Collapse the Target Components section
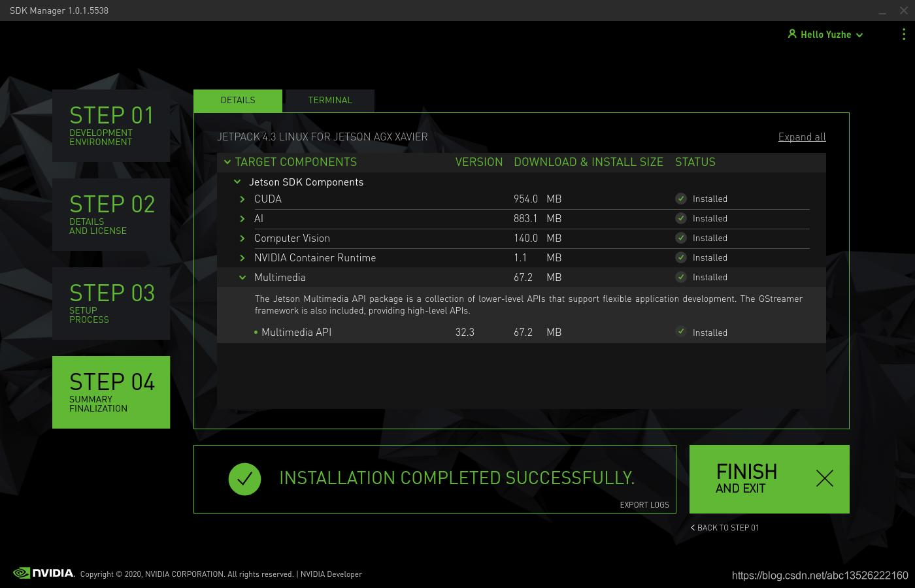Image resolution: width=915 pixels, height=588 pixels. pyautogui.click(x=227, y=162)
